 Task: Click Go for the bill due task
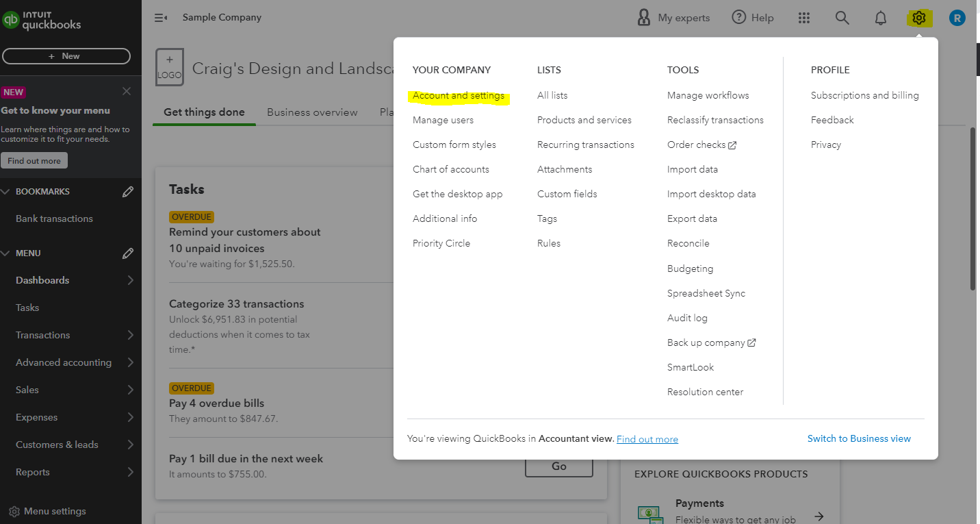(559, 466)
